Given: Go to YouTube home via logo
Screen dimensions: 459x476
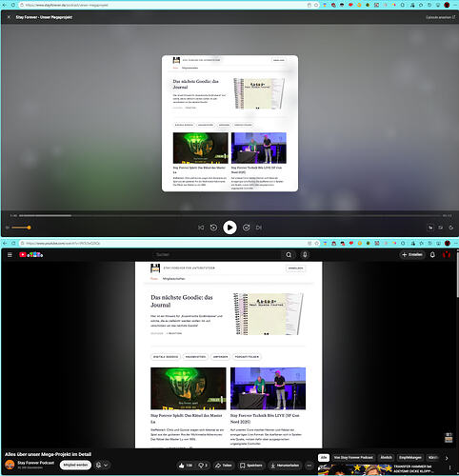Looking at the screenshot, I should [30, 255].
